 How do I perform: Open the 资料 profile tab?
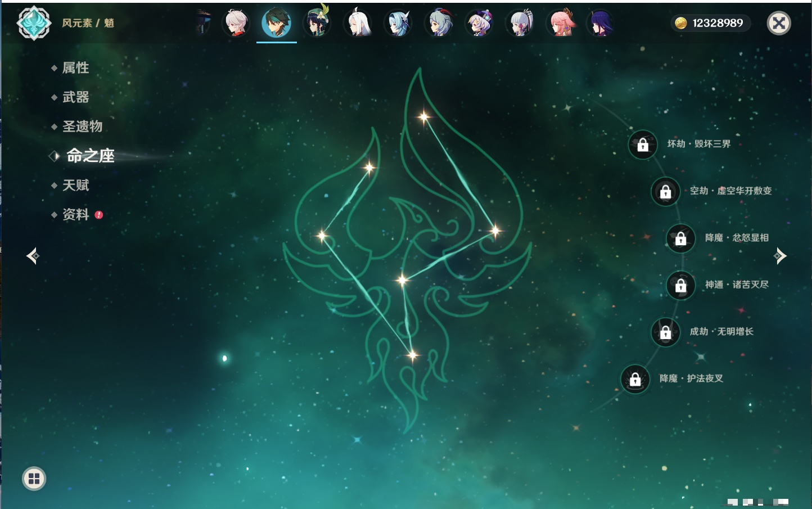coord(75,214)
